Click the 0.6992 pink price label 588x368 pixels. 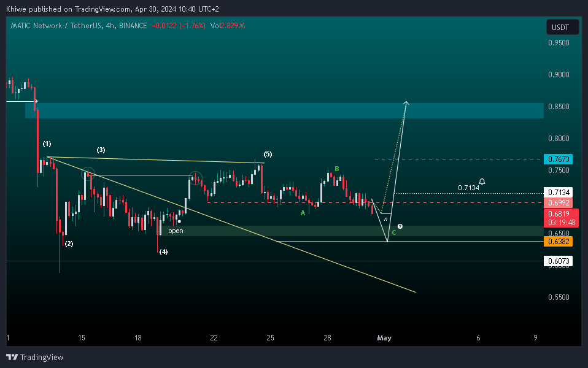coord(559,203)
